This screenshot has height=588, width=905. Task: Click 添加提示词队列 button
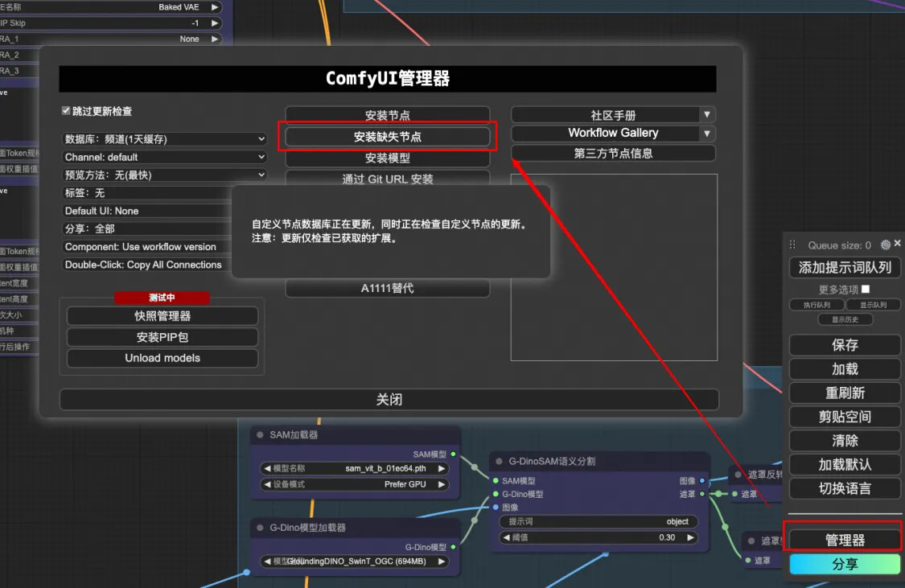pyautogui.click(x=845, y=267)
